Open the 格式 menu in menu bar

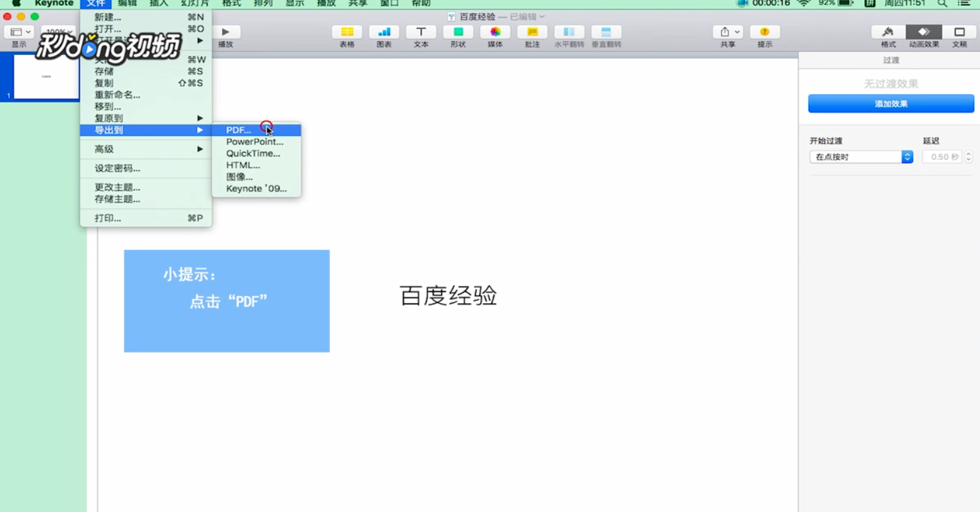(x=231, y=3)
